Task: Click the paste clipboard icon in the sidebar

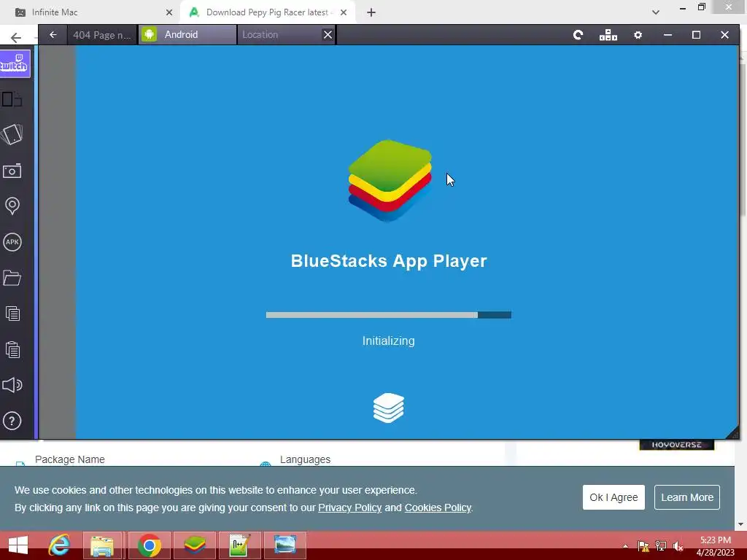Action: 12,350
